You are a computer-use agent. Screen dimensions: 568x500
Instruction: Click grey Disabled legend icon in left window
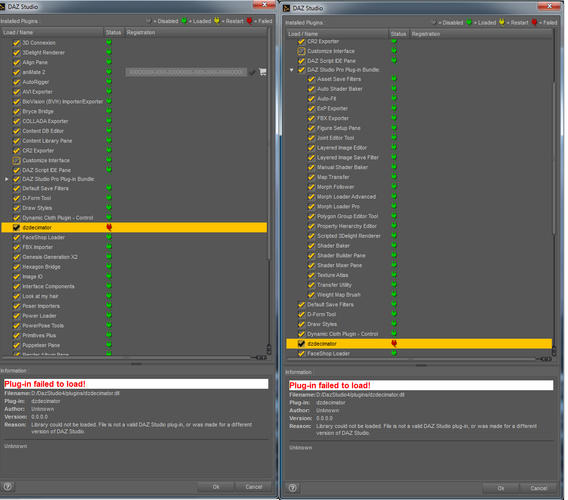click(149, 21)
